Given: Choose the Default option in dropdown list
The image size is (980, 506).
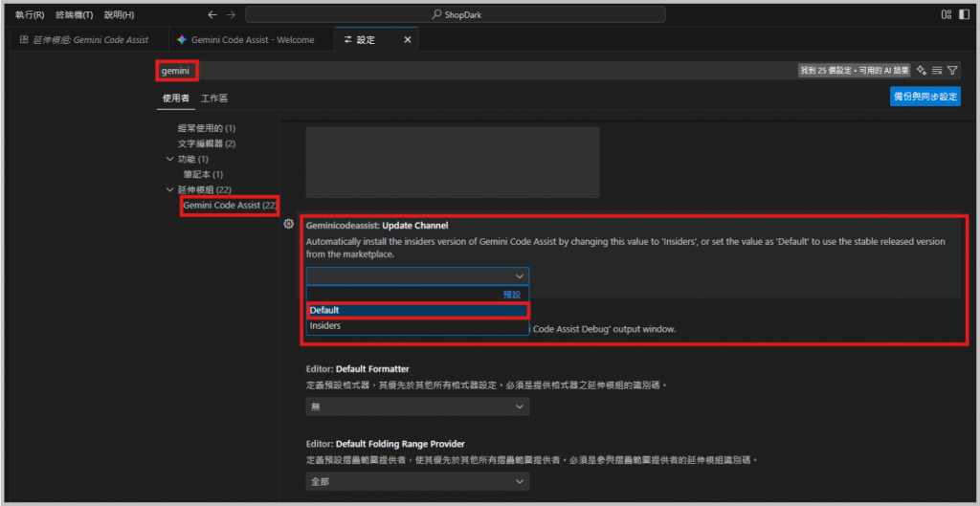Looking at the screenshot, I should [x=417, y=310].
